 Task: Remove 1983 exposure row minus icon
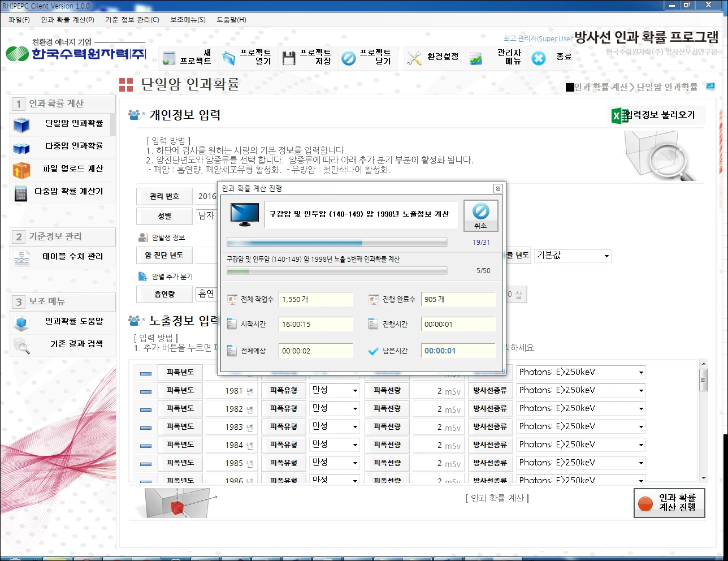pyautogui.click(x=146, y=428)
